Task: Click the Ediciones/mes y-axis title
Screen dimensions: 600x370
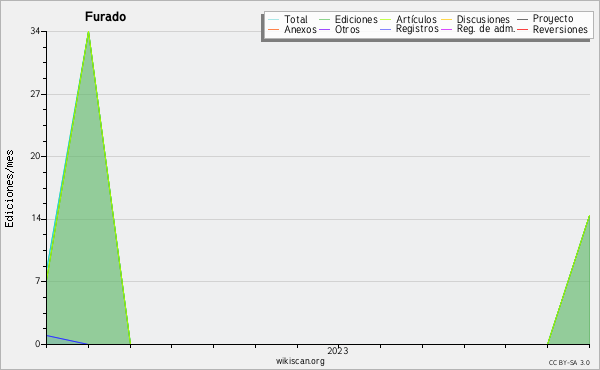Action: coord(9,189)
